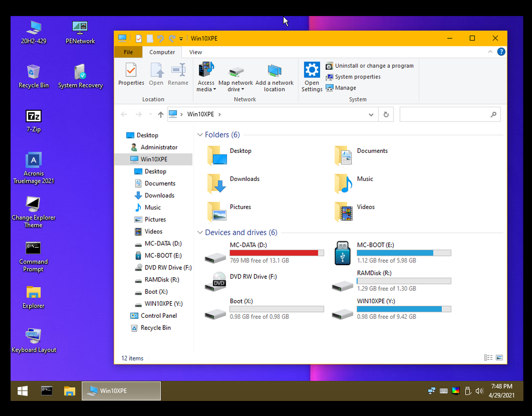Open the 20H2-429 desktop icon

[34, 33]
